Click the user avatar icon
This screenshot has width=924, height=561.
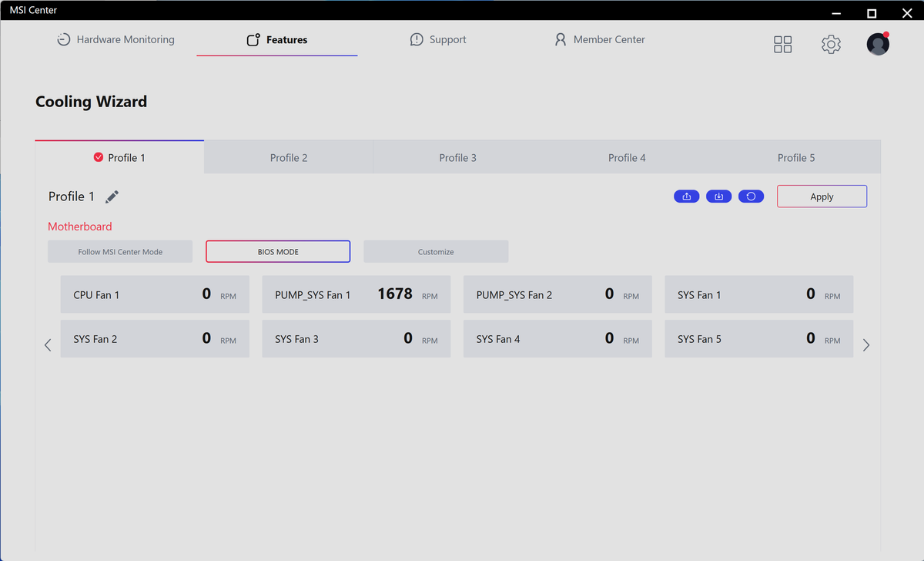pyautogui.click(x=878, y=44)
